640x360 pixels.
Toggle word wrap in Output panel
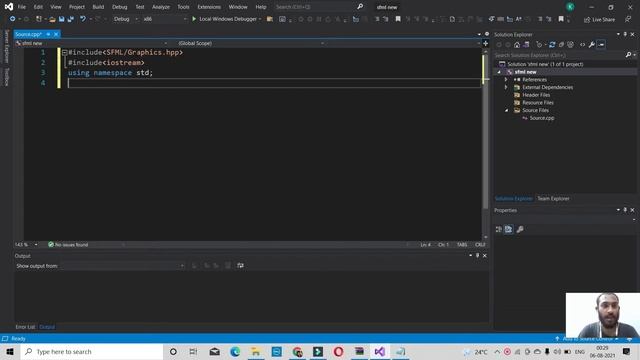tap(240, 266)
